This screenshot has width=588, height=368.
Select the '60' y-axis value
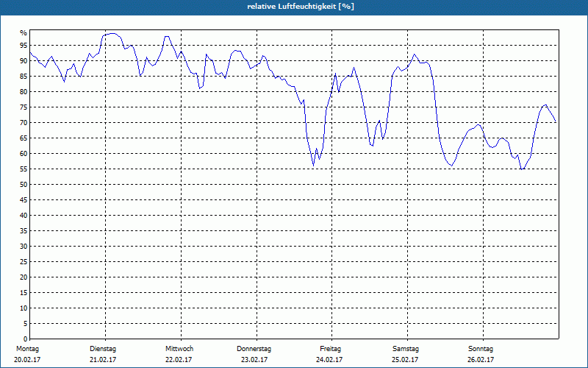[24, 154]
